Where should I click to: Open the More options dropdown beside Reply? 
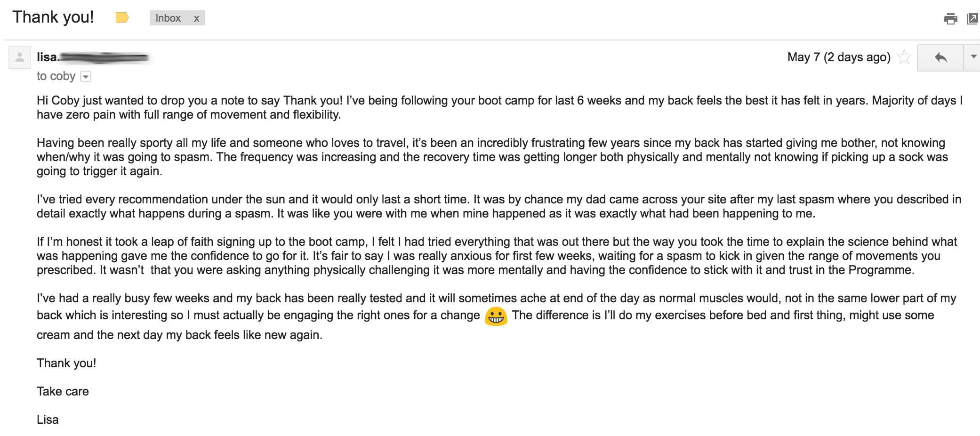(973, 57)
